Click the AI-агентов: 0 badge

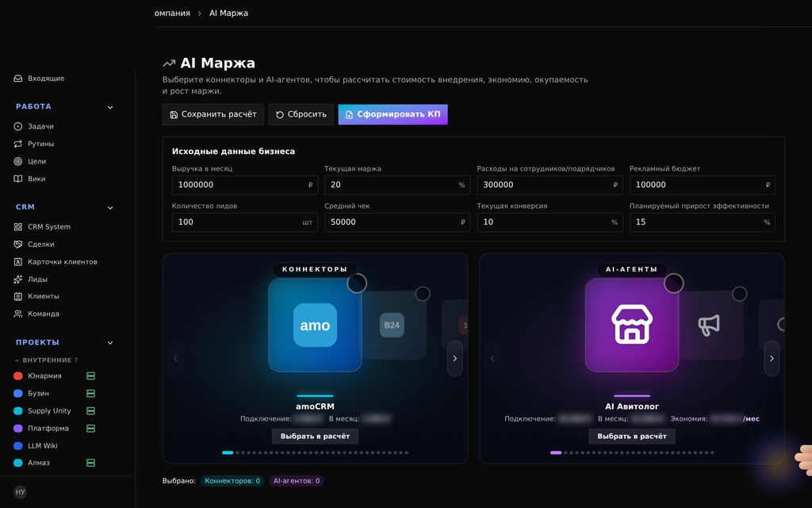point(297,481)
